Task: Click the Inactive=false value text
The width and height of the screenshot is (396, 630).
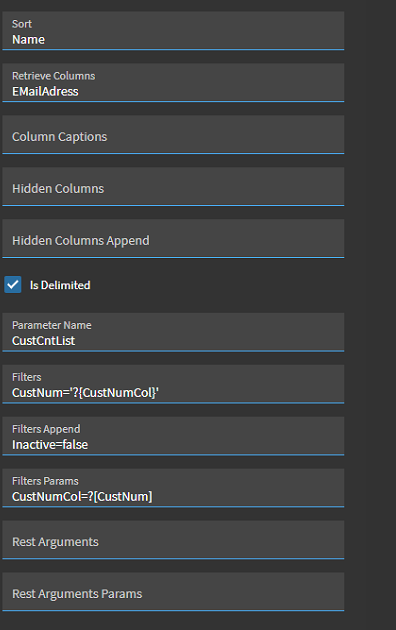Action: tap(50, 445)
